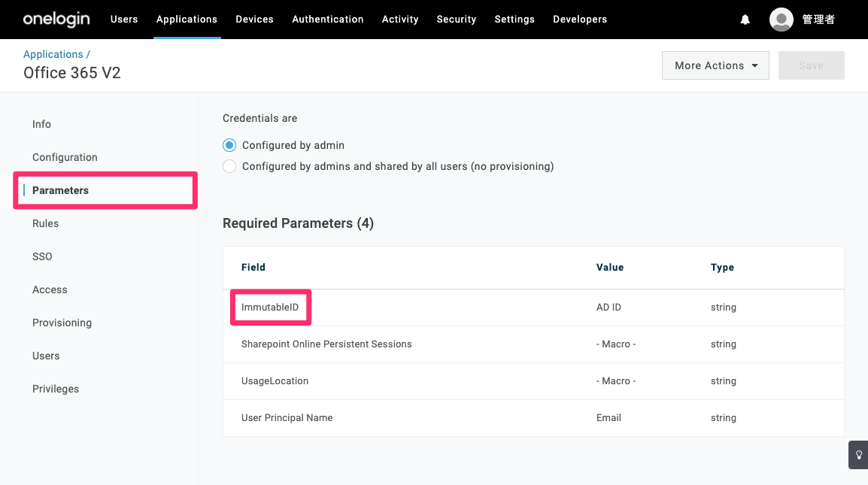
Task: Click the Office 365 V2 title
Action: [x=72, y=73]
